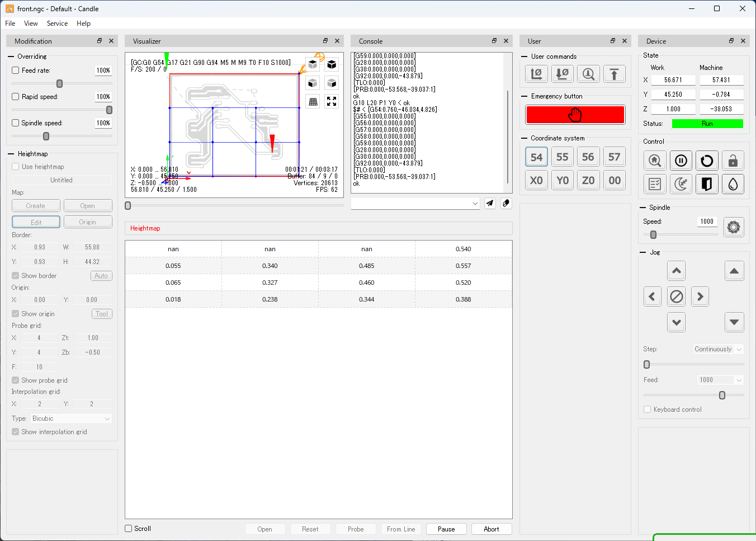
Task: Click the probe magnifier user command
Action: [x=588, y=74]
